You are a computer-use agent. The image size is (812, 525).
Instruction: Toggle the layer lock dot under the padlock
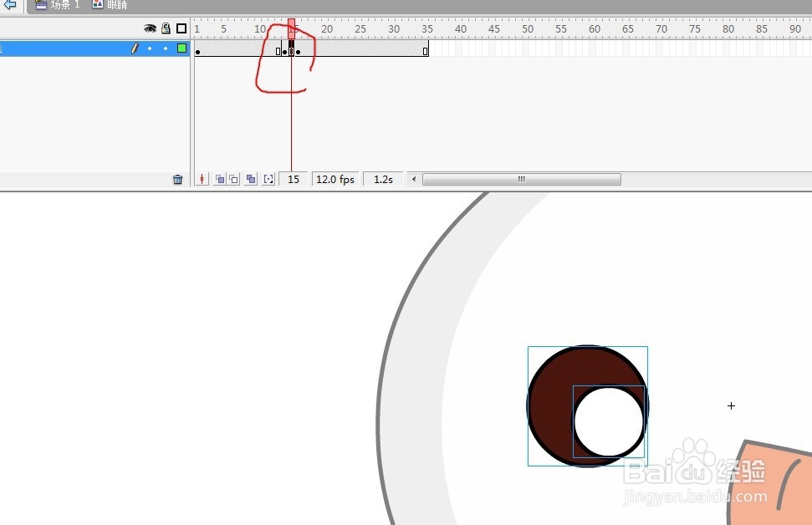[166, 48]
